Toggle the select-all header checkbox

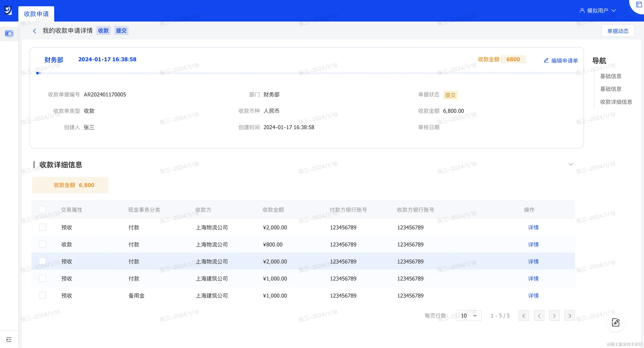(x=43, y=210)
